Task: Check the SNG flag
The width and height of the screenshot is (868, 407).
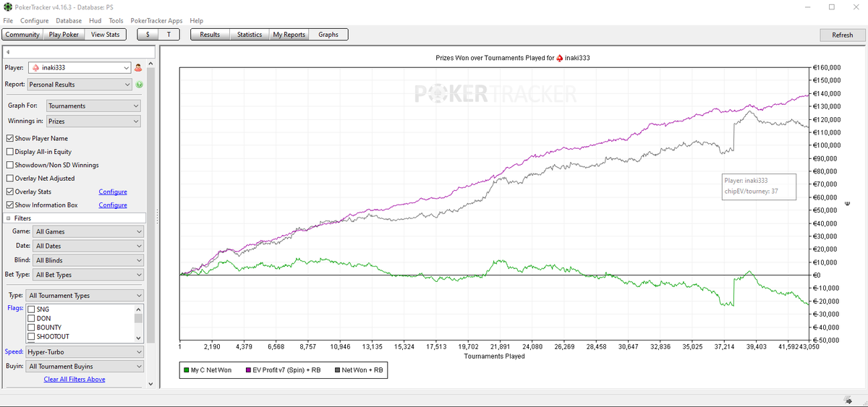Action: (31, 309)
